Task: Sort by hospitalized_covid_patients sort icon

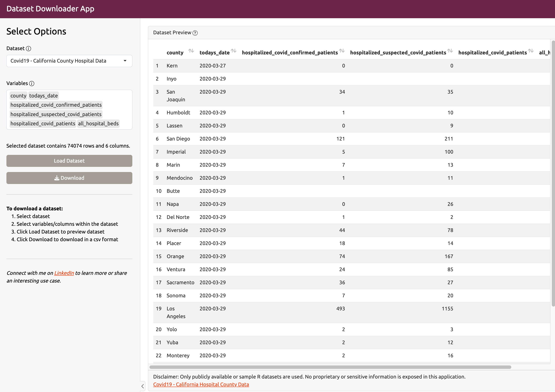Action: (x=531, y=51)
